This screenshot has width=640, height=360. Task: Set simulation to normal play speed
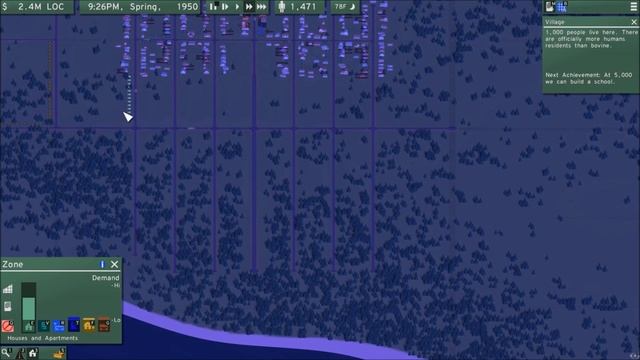coord(237,7)
